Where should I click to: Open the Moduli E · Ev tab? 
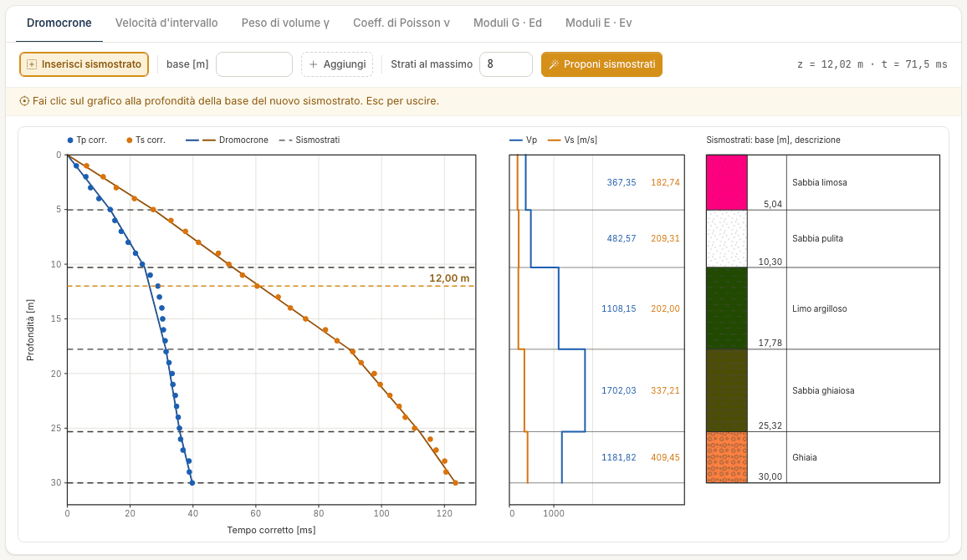coord(599,23)
